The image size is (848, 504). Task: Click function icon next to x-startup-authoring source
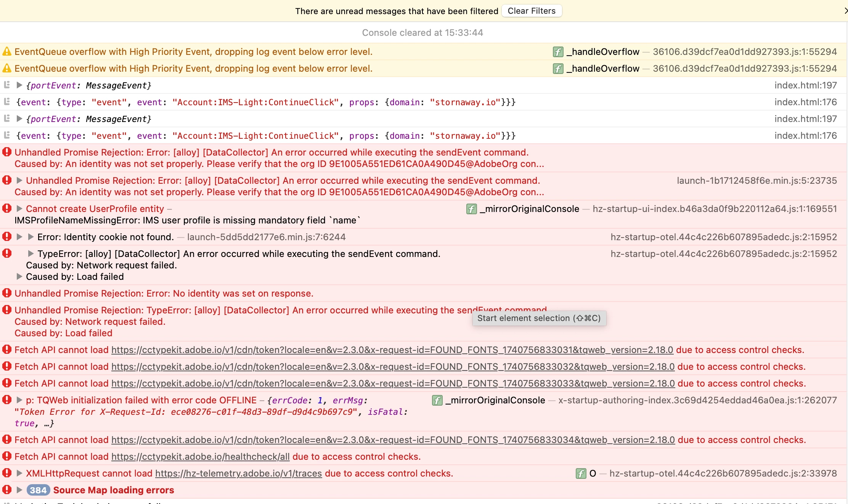point(437,400)
